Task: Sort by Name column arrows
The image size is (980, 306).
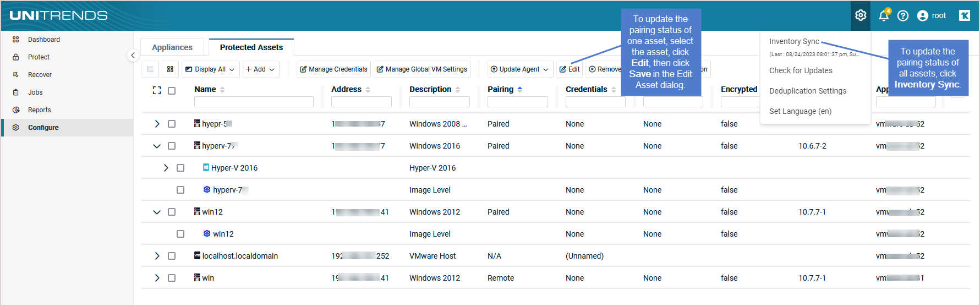Action: pos(222,90)
